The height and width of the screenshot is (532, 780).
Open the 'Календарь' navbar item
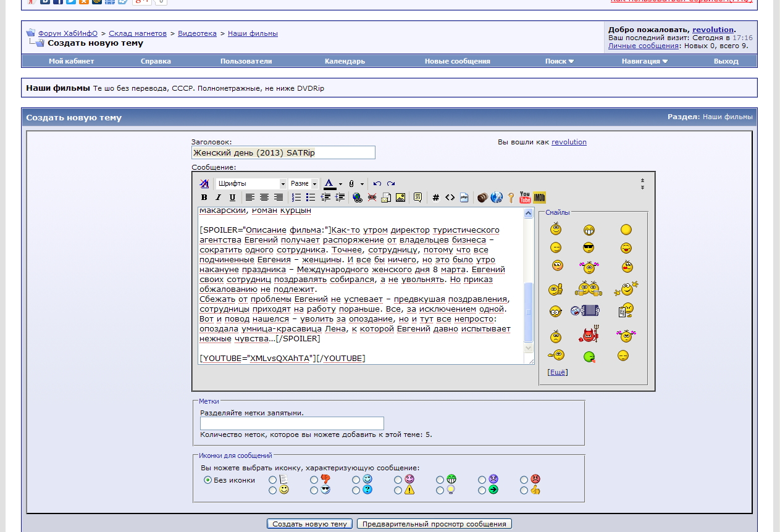click(345, 61)
